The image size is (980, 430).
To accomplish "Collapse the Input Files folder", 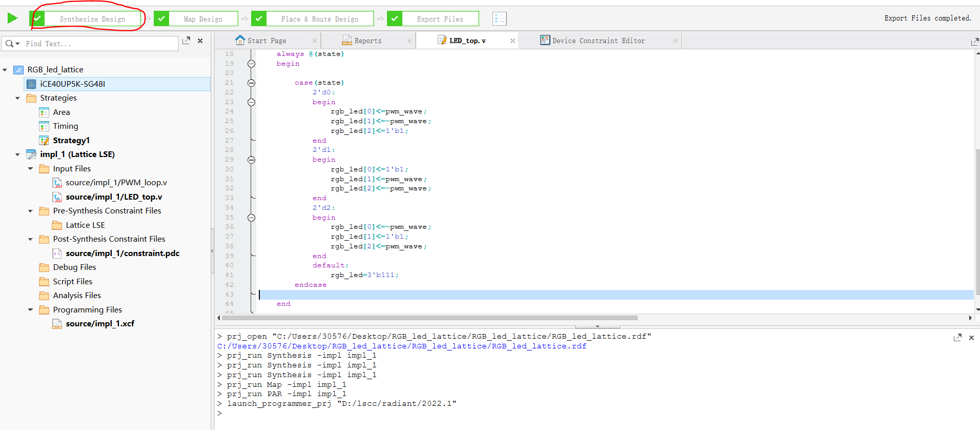I will pyautogui.click(x=30, y=169).
